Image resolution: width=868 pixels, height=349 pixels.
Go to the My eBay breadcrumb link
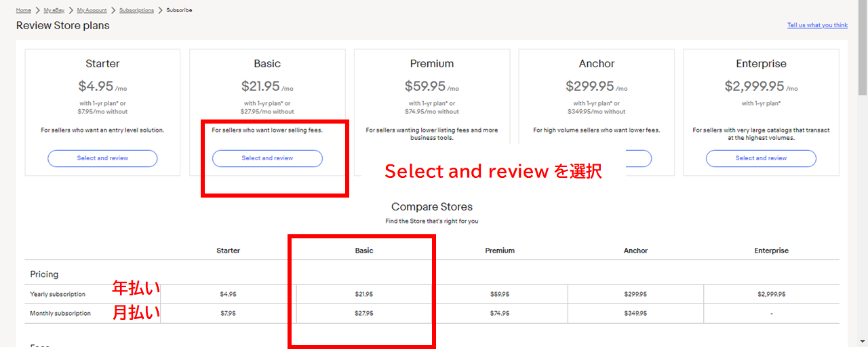coord(54,10)
